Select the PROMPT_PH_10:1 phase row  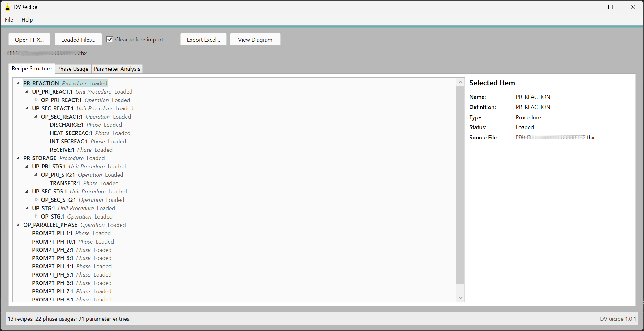coord(73,242)
